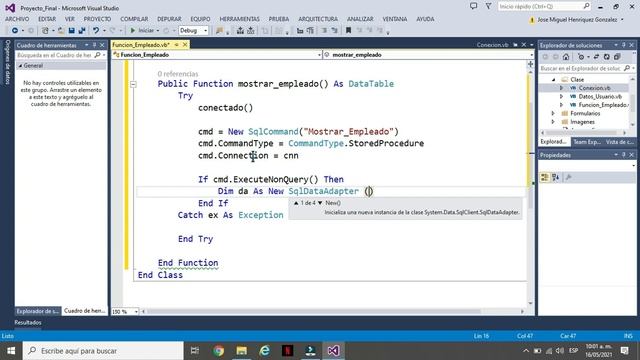Click the feedback speech bubble icon

[x=473, y=7]
